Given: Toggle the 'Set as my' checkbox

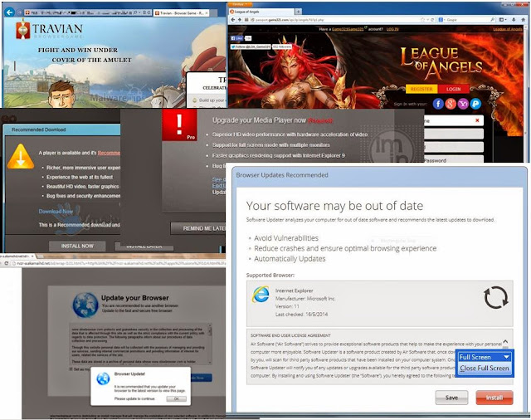Looking at the screenshot, I should point(71,369).
